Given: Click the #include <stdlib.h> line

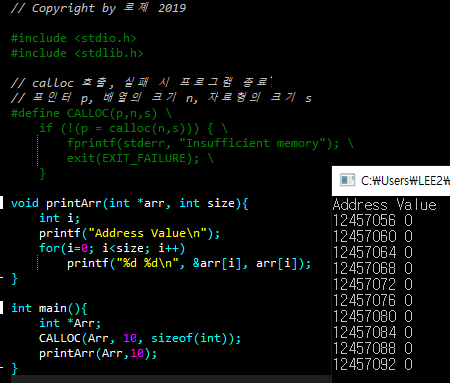Looking at the screenshot, I should coord(77,53).
